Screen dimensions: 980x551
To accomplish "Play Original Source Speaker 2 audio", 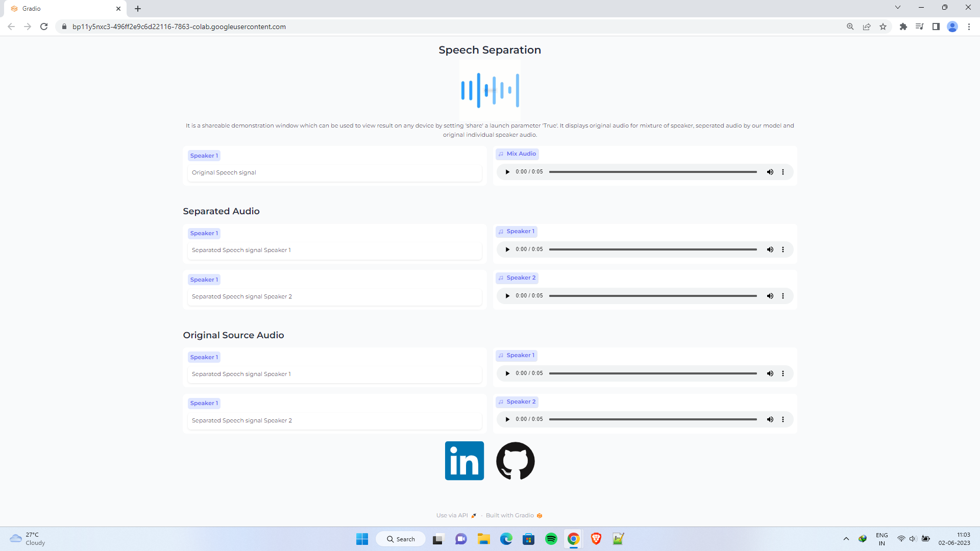I will coord(507,419).
